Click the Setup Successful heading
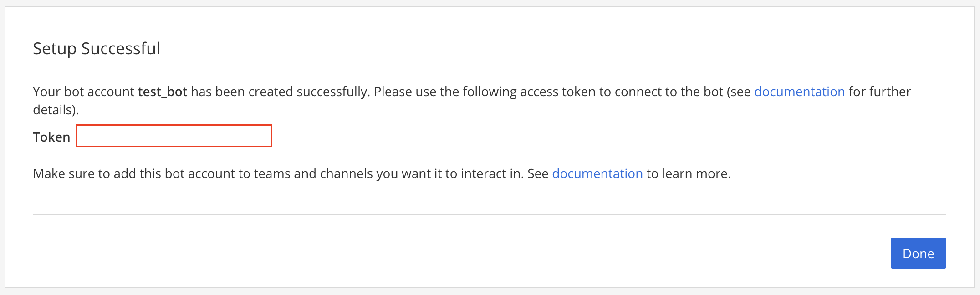 97,48
